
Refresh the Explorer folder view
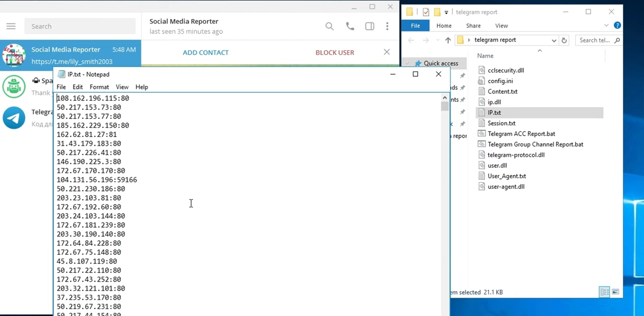tap(564, 40)
